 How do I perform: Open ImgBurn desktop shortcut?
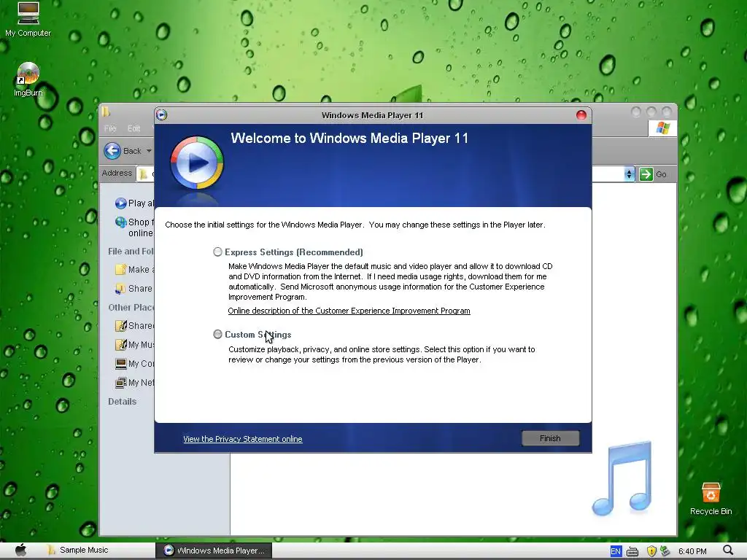(28, 79)
